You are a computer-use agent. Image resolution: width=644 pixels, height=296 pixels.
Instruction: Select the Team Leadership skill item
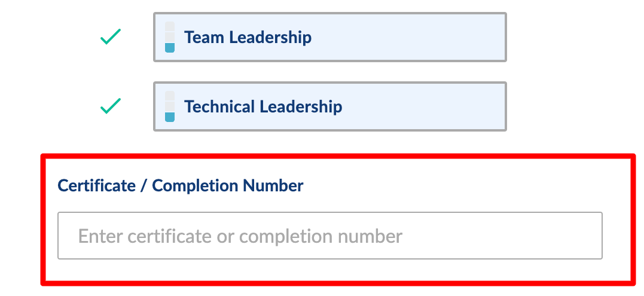pos(329,37)
